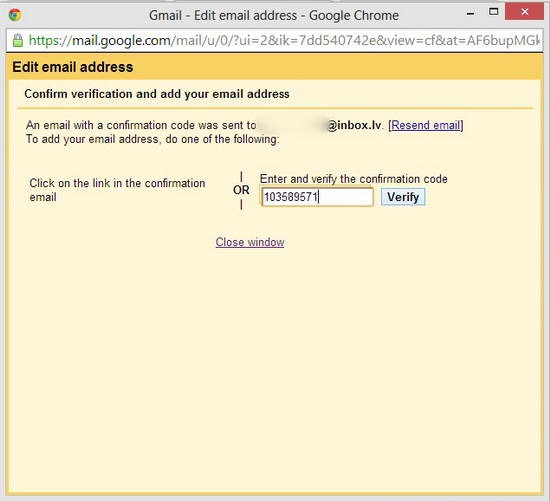Minimize the Chrome popup window
This screenshot has width=550, height=501.
click(x=471, y=14)
